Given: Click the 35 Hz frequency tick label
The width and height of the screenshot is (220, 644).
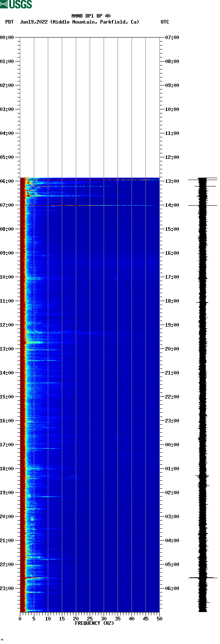Looking at the screenshot, I should click(x=118, y=619).
